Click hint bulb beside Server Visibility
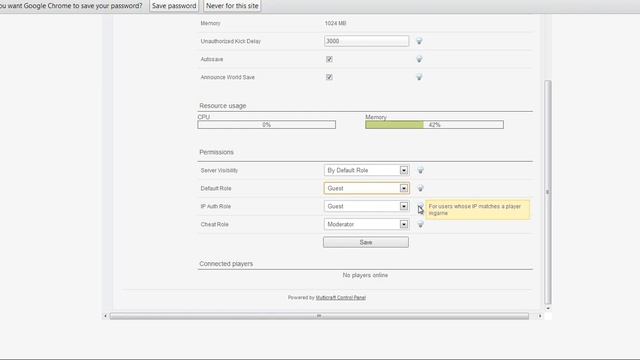This screenshot has height=360, width=640. [x=420, y=170]
